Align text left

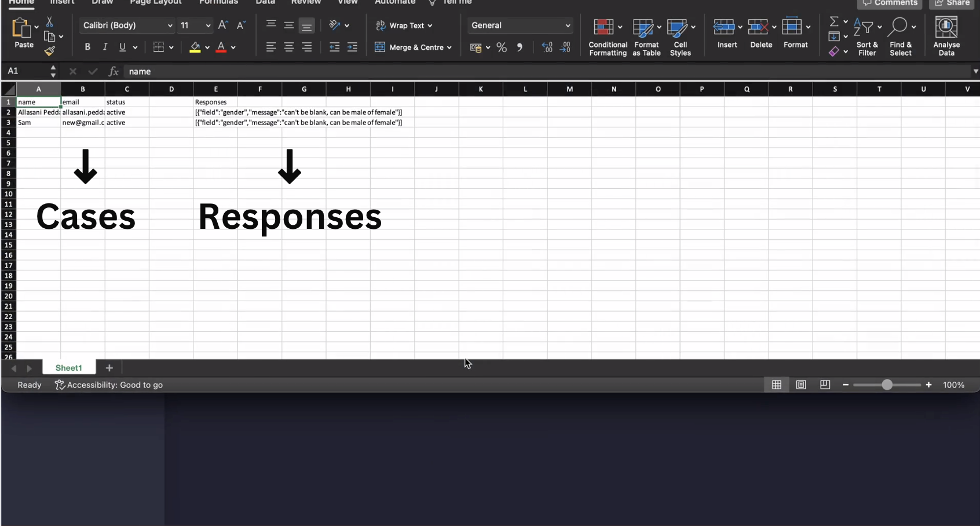[x=271, y=47]
